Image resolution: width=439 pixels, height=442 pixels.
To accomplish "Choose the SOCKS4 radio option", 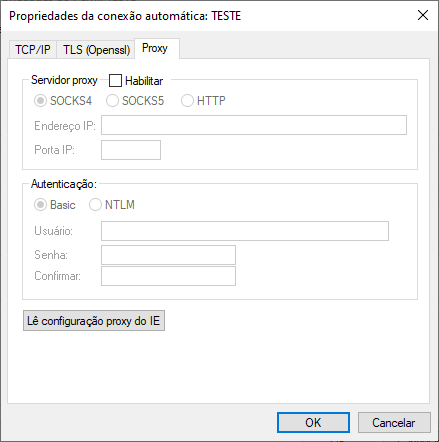I will pos(40,101).
